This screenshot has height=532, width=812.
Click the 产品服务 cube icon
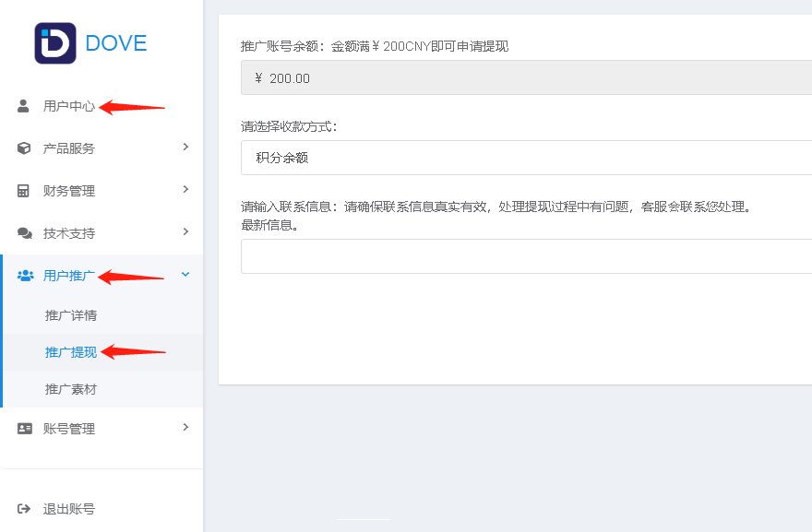pos(24,148)
